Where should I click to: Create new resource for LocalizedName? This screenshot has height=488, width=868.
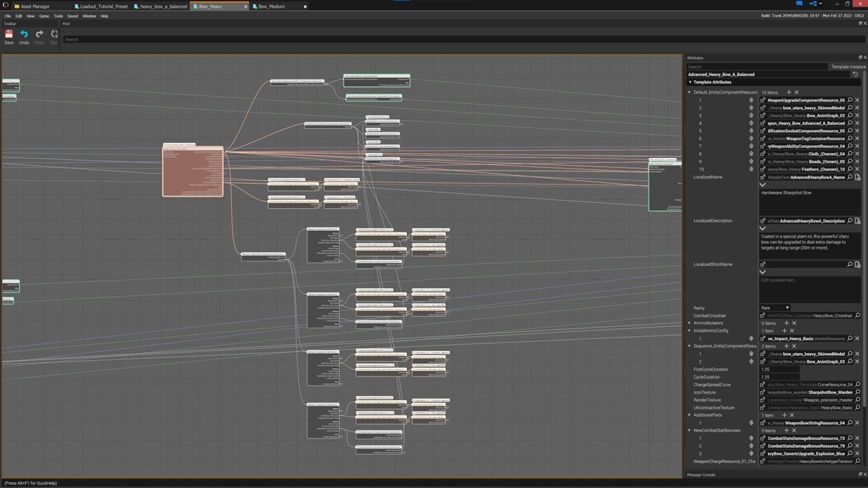(x=857, y=177)
